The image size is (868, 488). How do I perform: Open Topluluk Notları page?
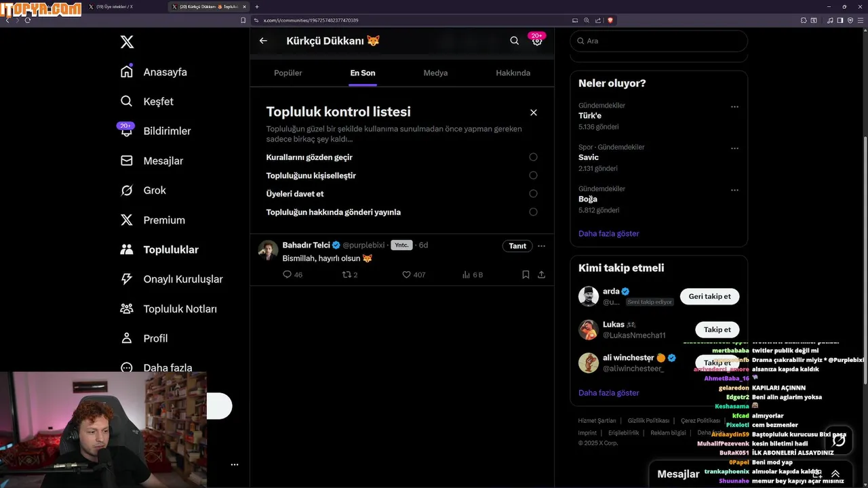[168, 309]
